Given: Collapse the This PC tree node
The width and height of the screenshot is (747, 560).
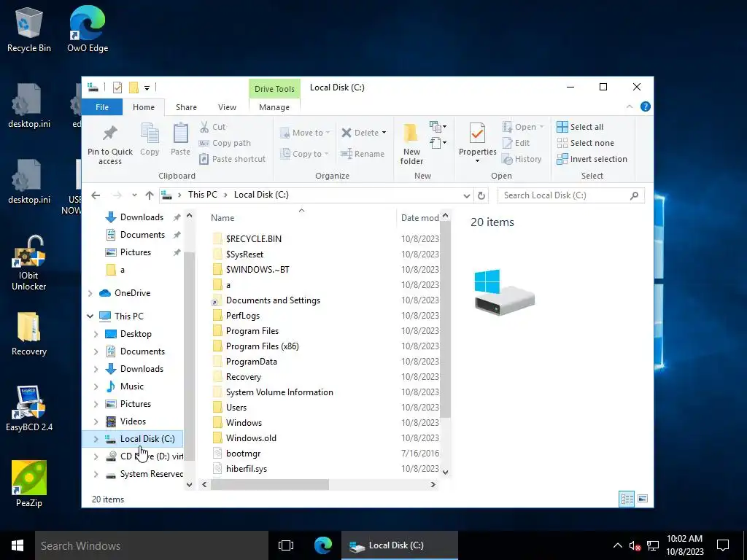Looking at the screenshot, I should coord(90,316).
